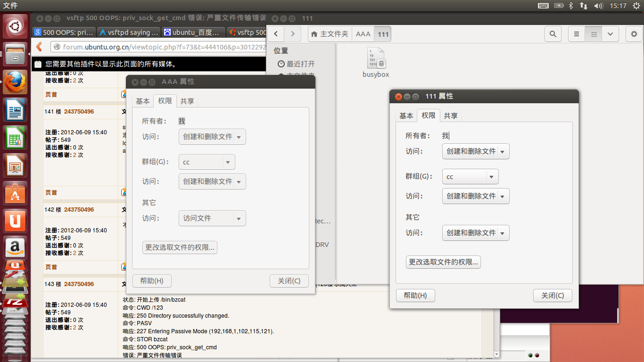Open search in the file manager
This screenshot has width=644, height=362.
point(553,34)
